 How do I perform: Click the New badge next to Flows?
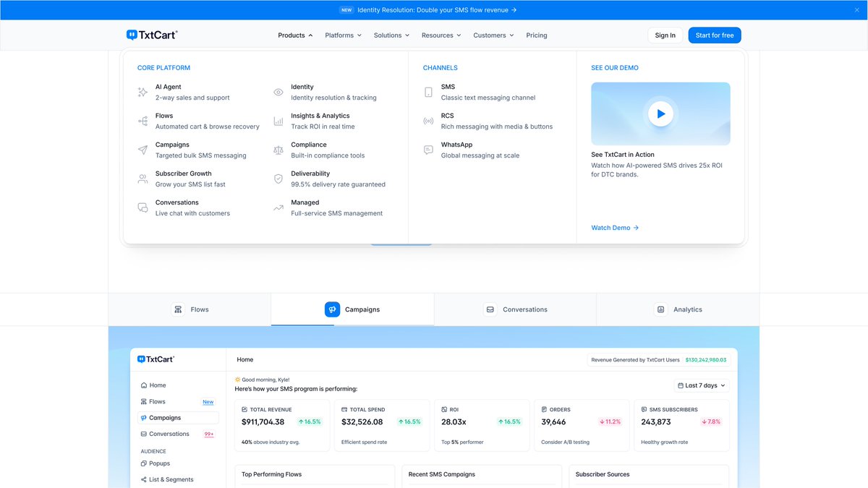point(208,402)
